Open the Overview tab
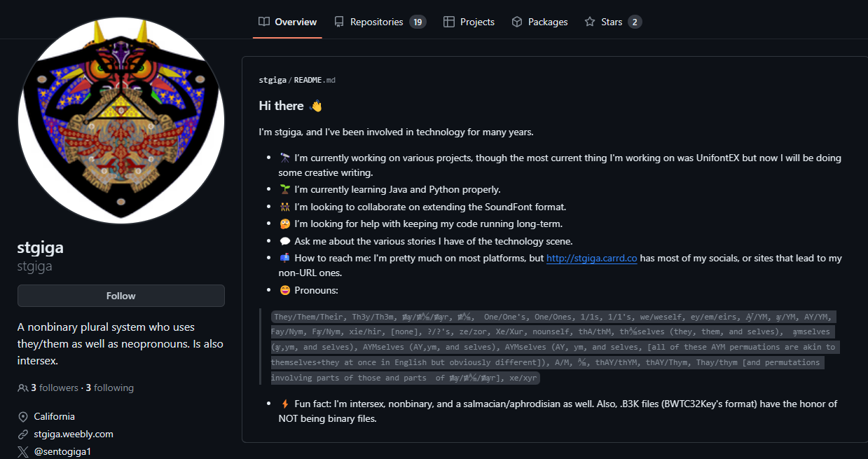Image resolution: width=868 pixels, height=459 pixels. 287,22
